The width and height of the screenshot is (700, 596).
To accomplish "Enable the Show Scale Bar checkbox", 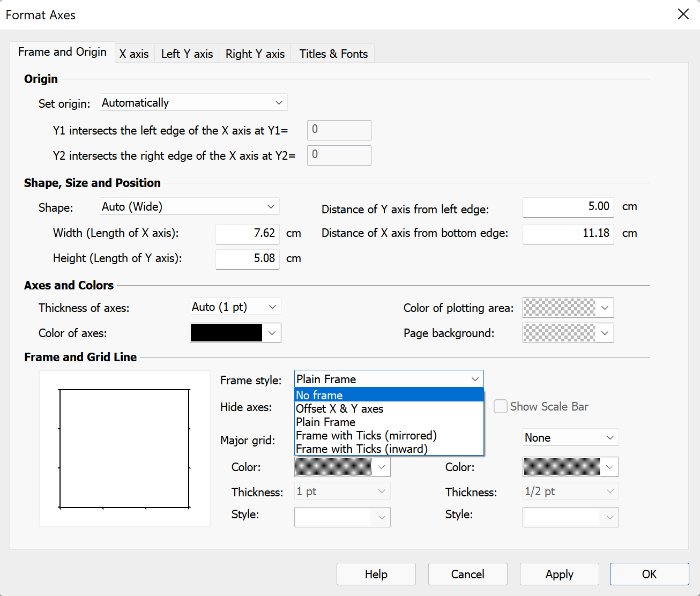I will [x=501, y=407].
